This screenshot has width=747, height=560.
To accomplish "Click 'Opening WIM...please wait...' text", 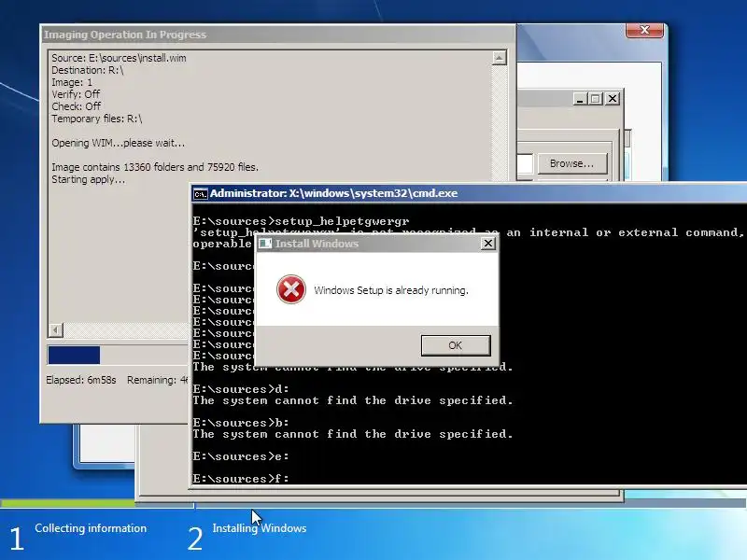I will coord(119,143).
